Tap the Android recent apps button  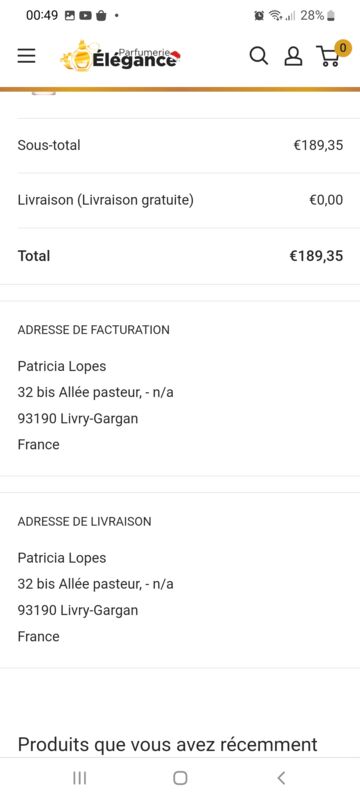click(x=80, y=778)
